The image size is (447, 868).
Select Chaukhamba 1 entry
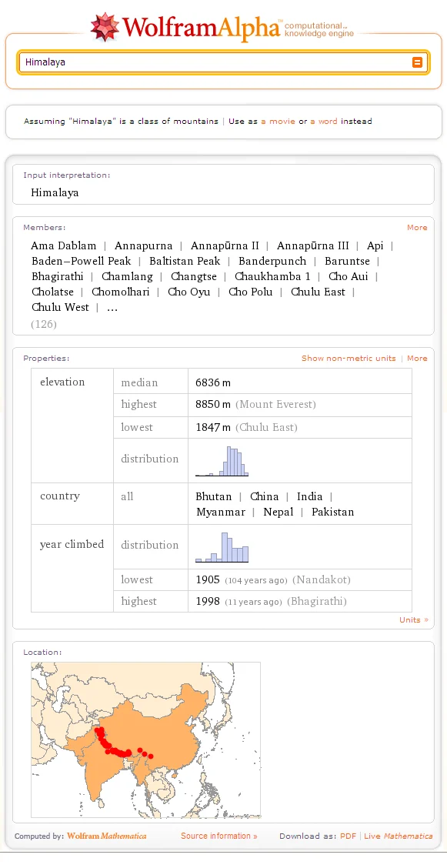tap(272, 276)
